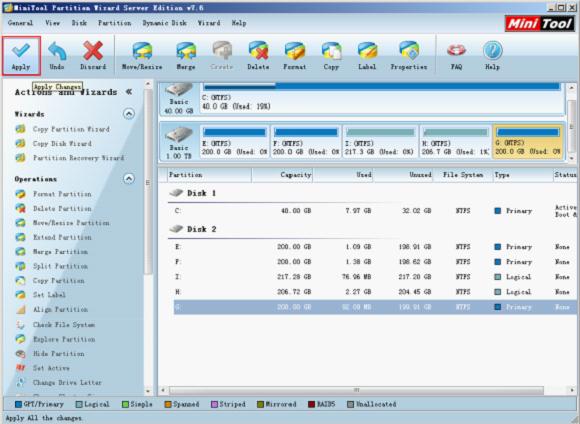Collapse the Operations section chevron
The width and height of the screenshot is (580, 424).
[129, 179]
